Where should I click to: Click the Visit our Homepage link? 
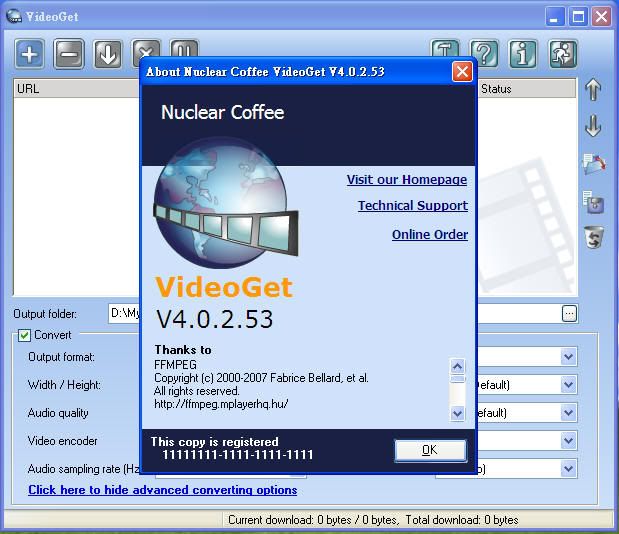point(407,180)
